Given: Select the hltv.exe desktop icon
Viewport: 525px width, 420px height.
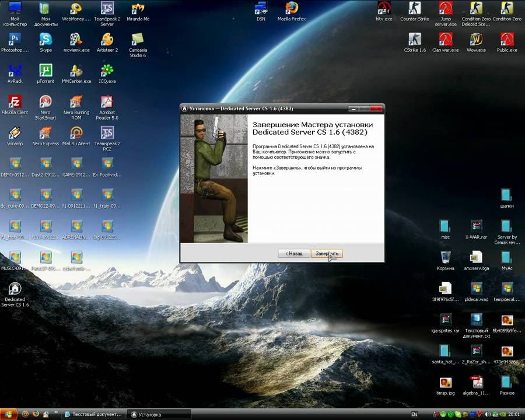Looking at the screenshot, I should click(384, 12).
